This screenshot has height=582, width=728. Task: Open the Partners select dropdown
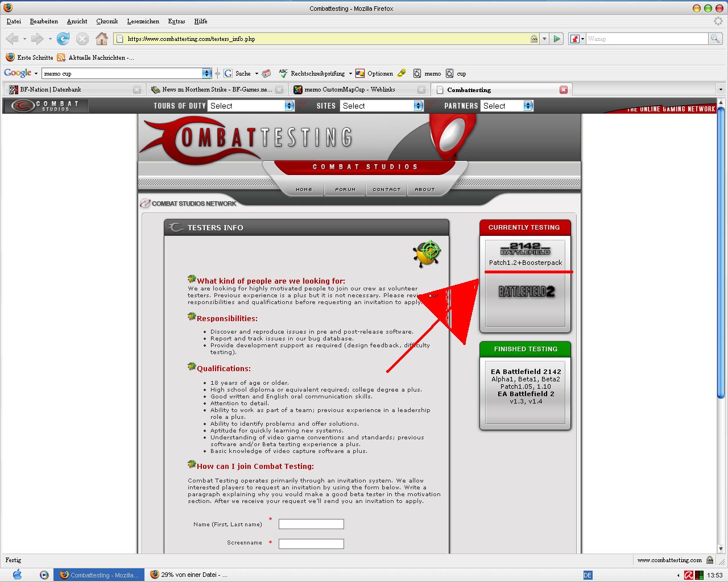point(507,106)
